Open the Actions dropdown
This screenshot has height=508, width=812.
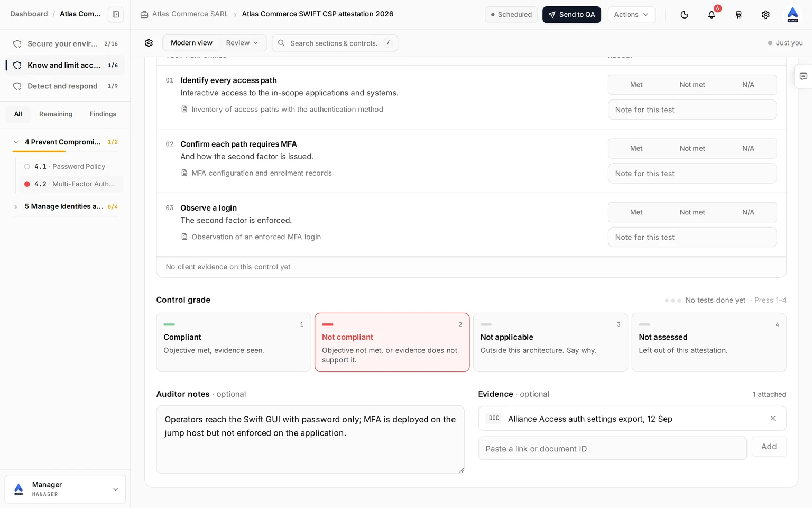tap(631, 15)
